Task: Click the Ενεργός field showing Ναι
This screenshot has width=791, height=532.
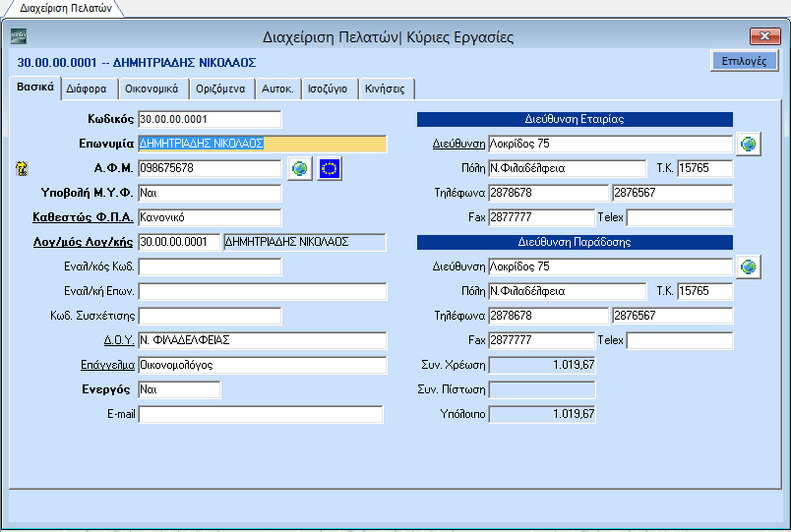Action: click(x=179, y=389)
